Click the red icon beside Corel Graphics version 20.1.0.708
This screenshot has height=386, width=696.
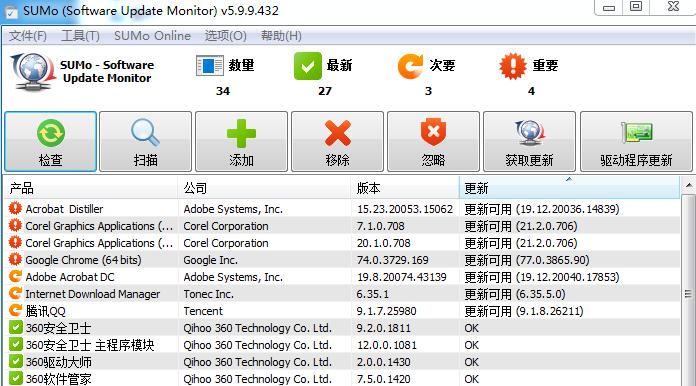click(x=15, y=242)
